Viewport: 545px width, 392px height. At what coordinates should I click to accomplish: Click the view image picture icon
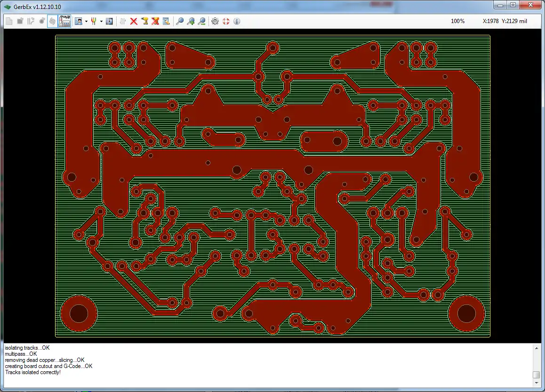(x=79, y=21)
